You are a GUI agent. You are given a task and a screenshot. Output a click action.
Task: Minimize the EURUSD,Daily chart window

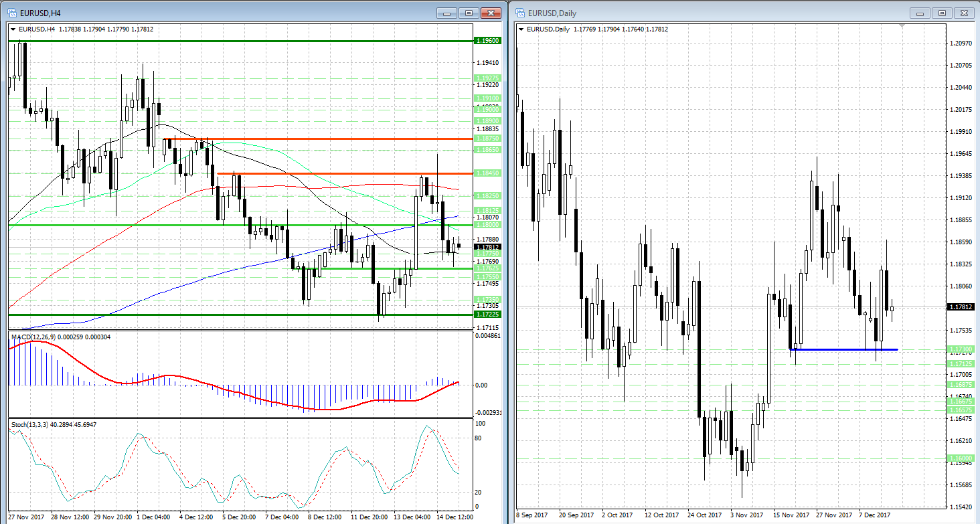(922, 13)
